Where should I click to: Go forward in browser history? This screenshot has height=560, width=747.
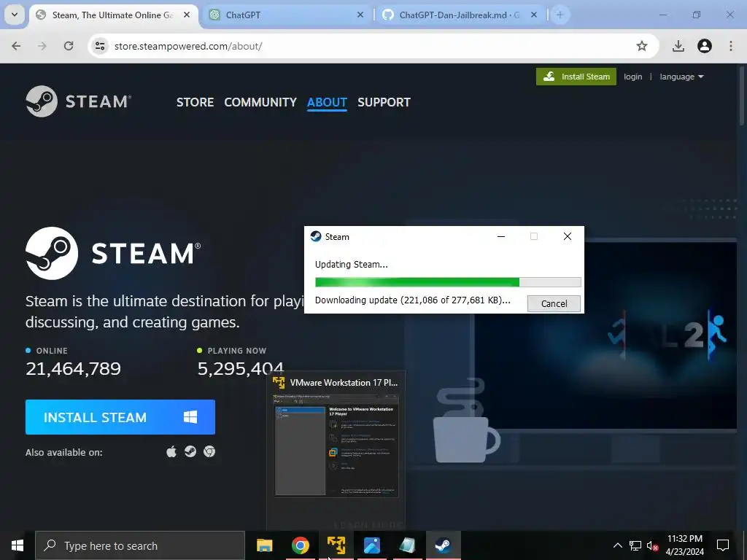tap(42, 46)
